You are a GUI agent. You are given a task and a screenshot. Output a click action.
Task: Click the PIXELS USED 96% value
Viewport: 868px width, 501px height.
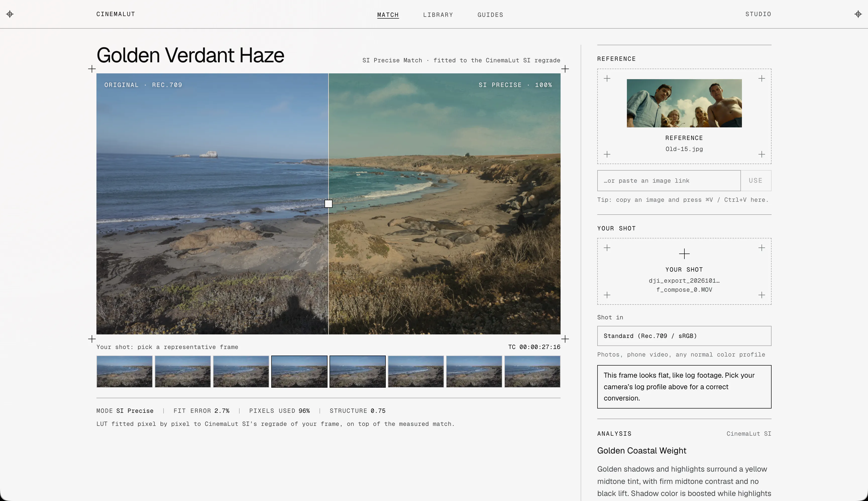pos(279,411)
